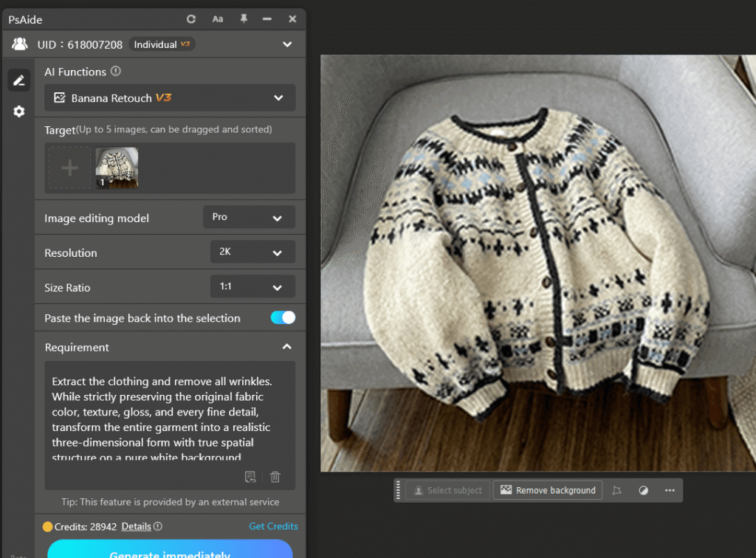Select the sweater thumbnail in Target
The image size is (756, 558).
pyautogui.click(x=117, y=168)
